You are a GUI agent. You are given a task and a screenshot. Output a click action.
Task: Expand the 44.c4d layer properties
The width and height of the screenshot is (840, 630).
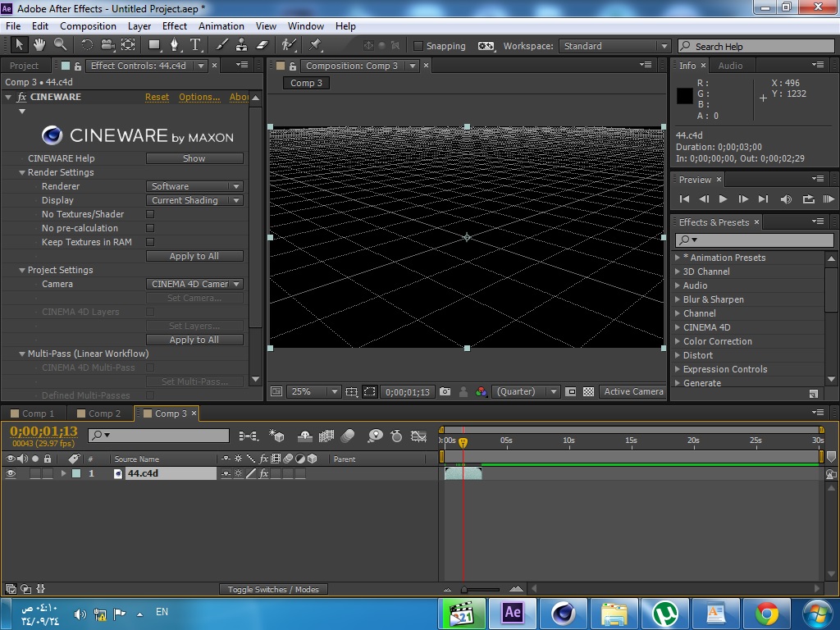pos(63,473)
